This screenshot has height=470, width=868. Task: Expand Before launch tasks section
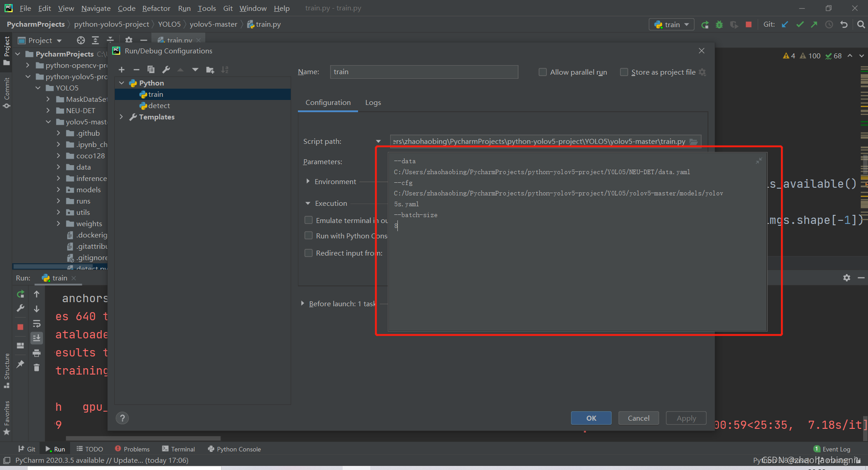pyautogui.click(x=302, y=304)
